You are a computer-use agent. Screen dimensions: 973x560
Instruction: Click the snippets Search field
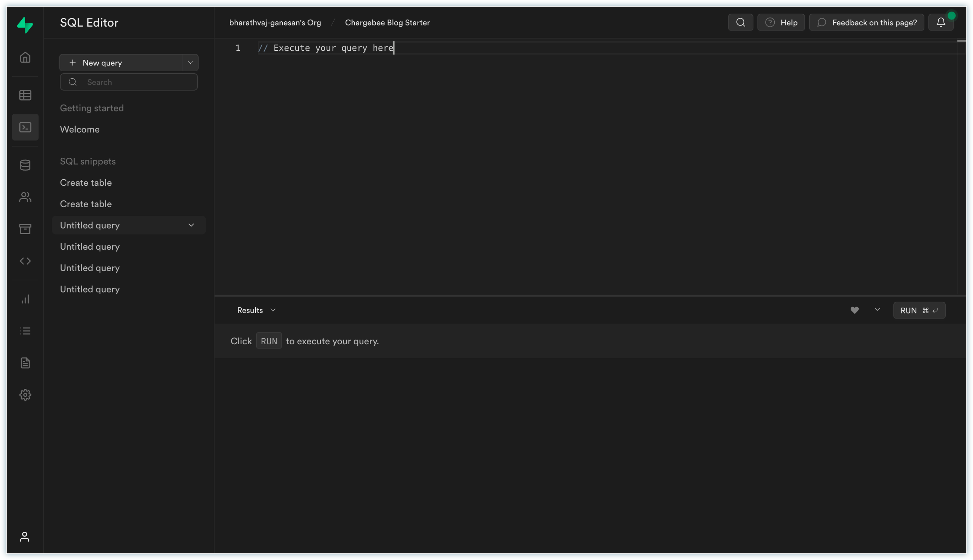[129, 82]
